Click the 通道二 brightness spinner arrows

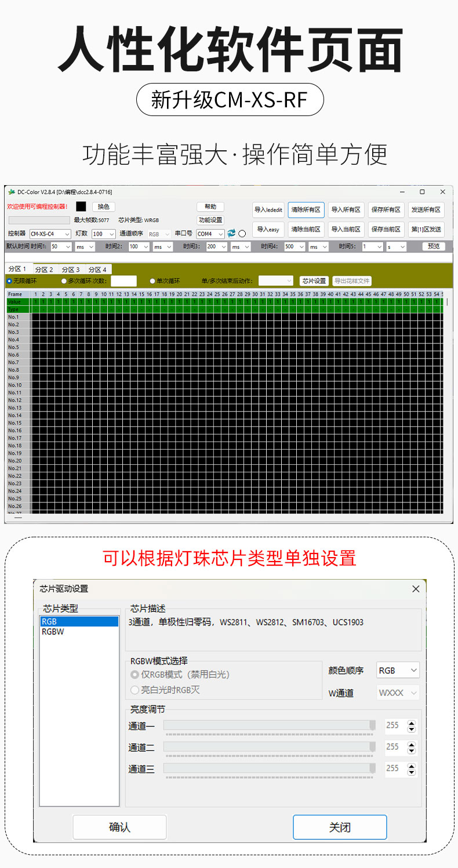412,747
